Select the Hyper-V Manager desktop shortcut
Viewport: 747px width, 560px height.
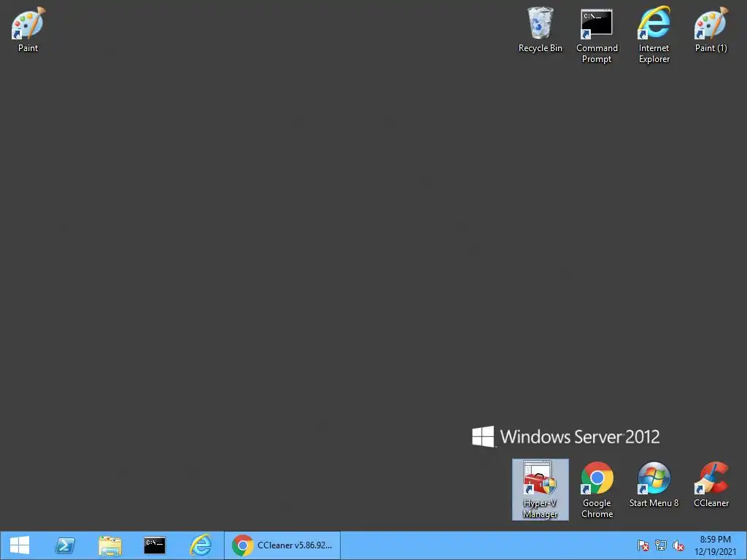[x=541, y=489]
